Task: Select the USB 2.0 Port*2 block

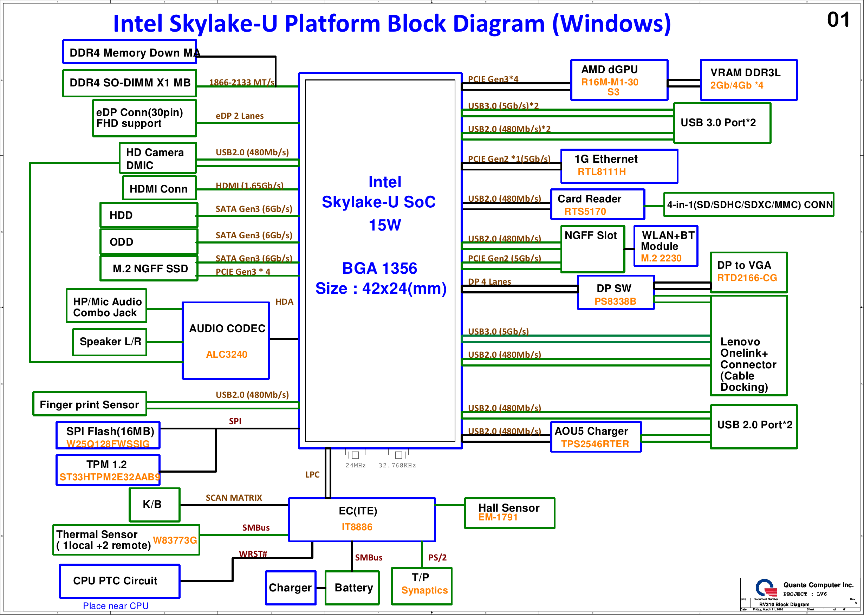Action: pyautogui.click(x=754, y=427)
